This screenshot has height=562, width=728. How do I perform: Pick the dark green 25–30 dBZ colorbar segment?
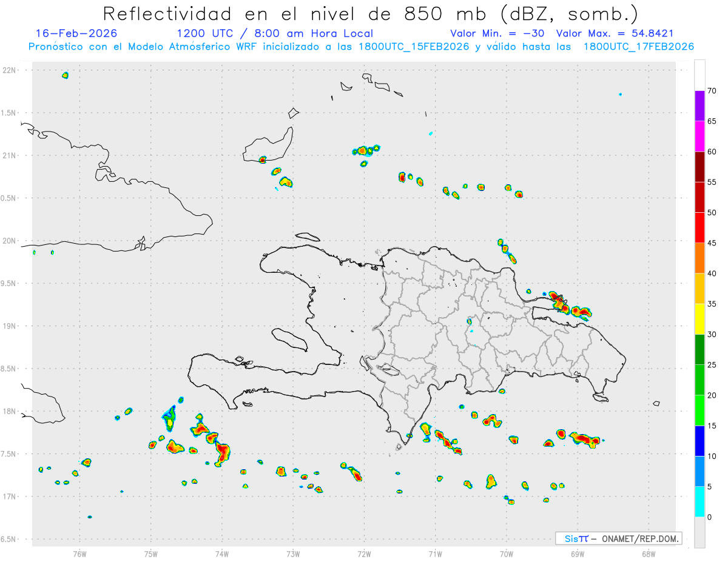(699, 349)
